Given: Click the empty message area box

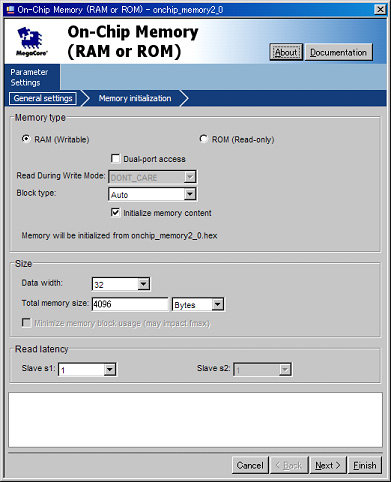Looking at the screenshot, I should tap(195, 420).
